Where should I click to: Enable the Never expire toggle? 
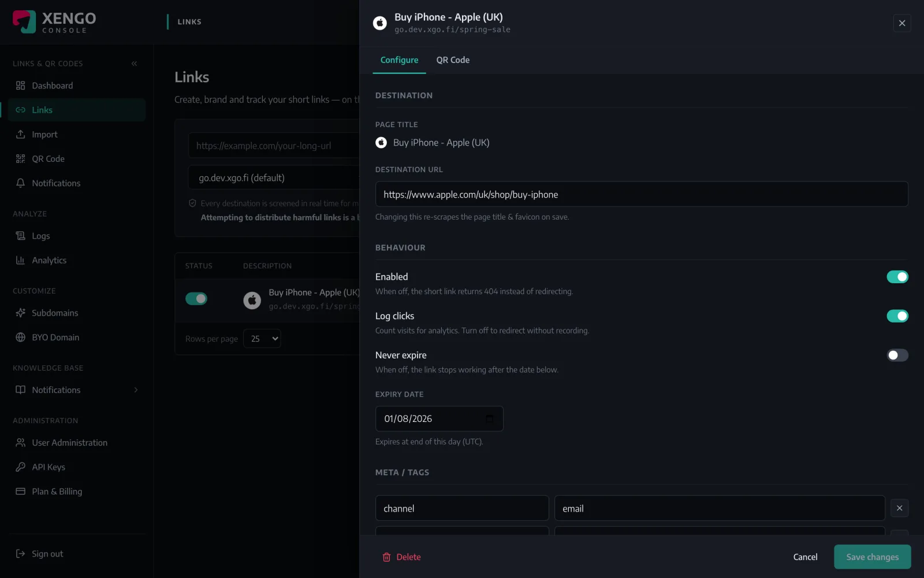pos(897,355)
